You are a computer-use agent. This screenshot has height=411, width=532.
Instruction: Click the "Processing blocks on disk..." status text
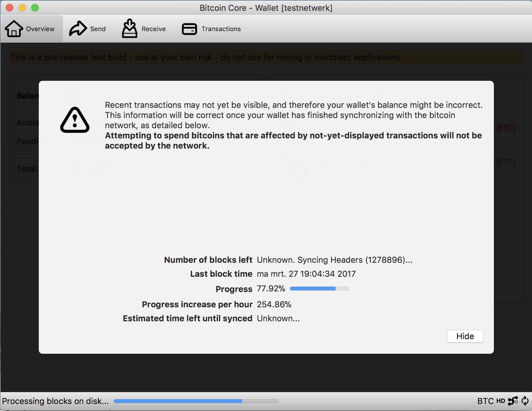coord(55,401)
